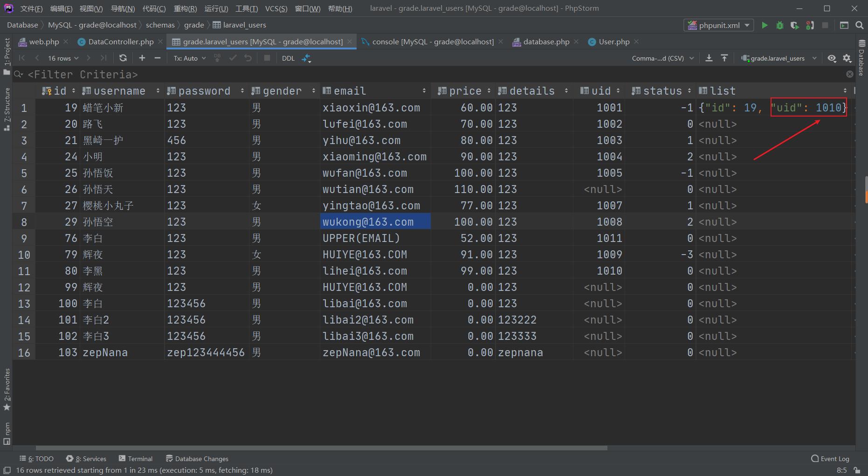Open the filter history magnifier icon
The height and width of the screenshot is (476, 868).
[19, 74]
